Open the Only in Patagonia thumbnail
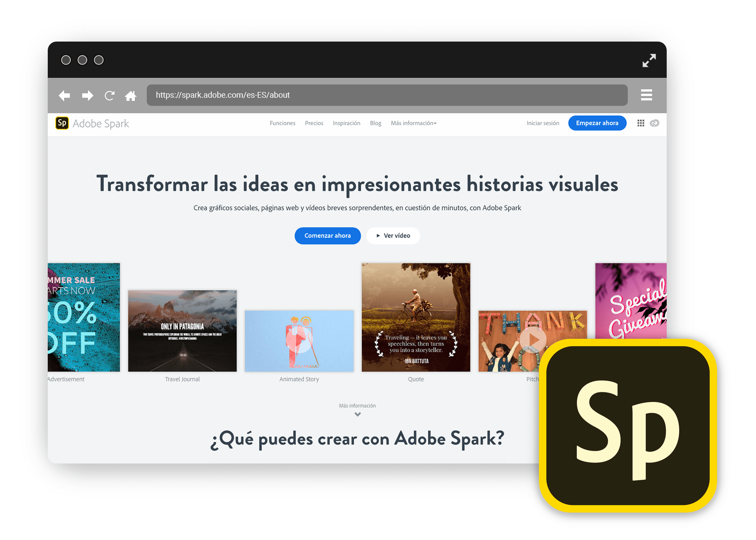 coord(182,331)
